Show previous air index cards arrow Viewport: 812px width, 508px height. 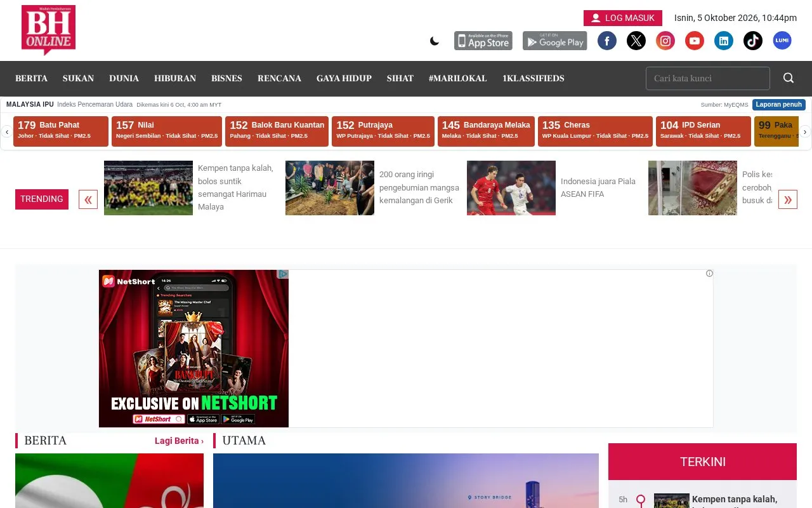[6, 131]
